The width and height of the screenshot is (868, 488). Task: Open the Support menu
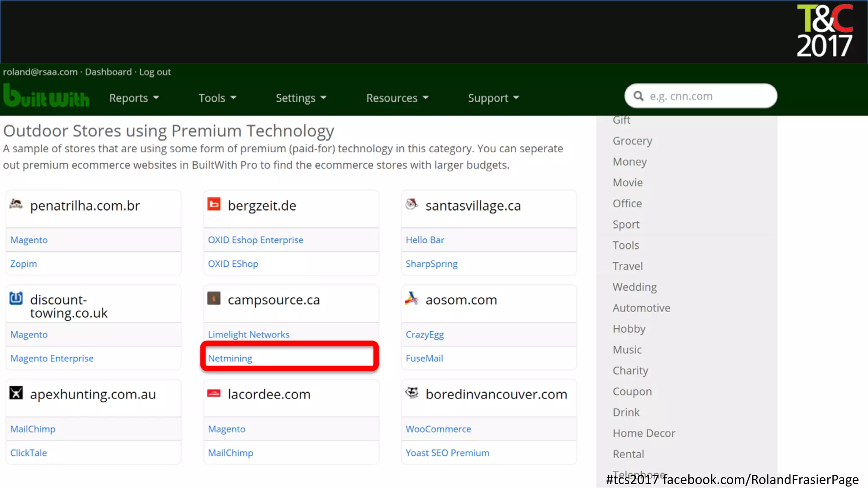pyautogui.click(x=493, y=98)
